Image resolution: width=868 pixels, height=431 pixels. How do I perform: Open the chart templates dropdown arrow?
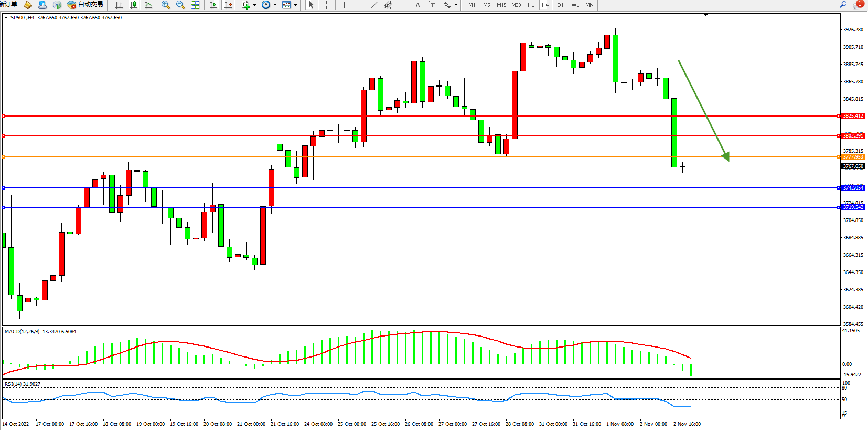(295, 5)
